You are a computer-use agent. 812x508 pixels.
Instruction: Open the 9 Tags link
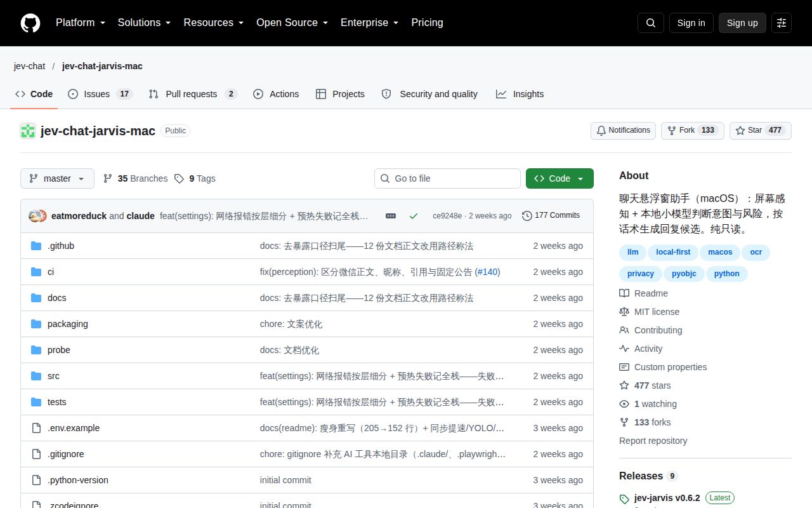[195, 178]
